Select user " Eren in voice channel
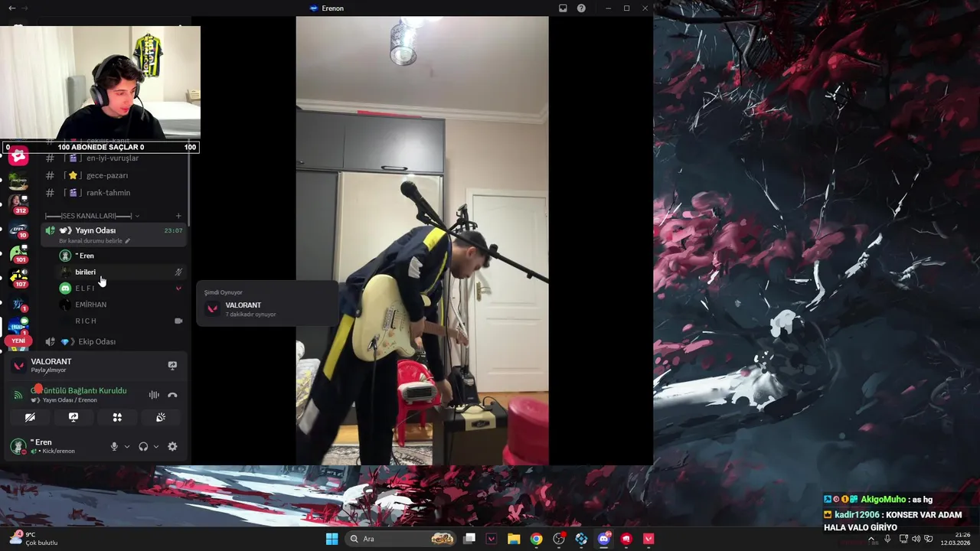The image size is (980, 551). 121,256
